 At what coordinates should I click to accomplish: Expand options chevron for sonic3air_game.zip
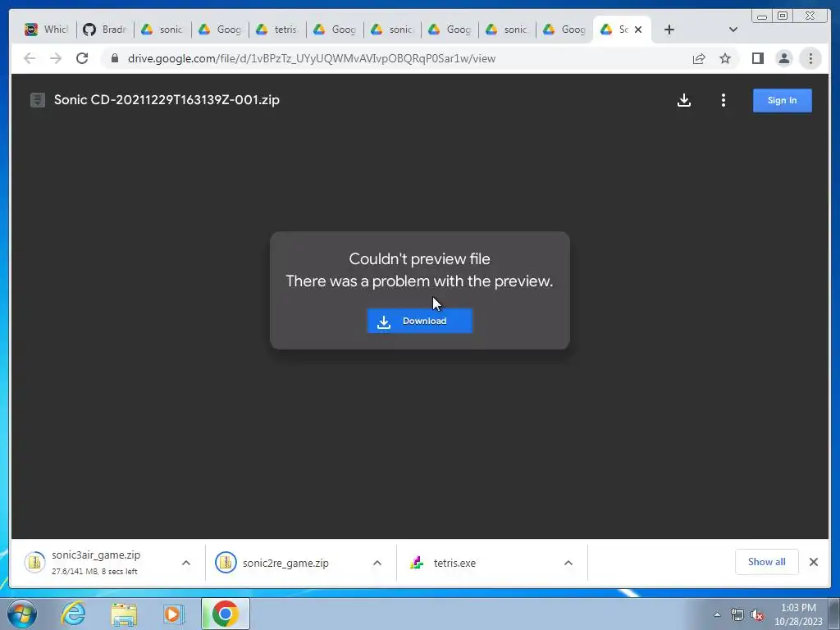coord(186,563)
